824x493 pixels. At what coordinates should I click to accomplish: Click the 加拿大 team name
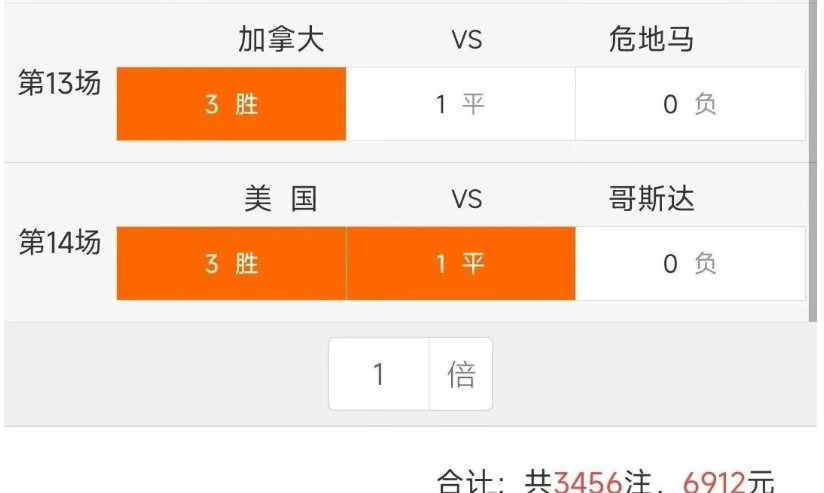point(281,40)
